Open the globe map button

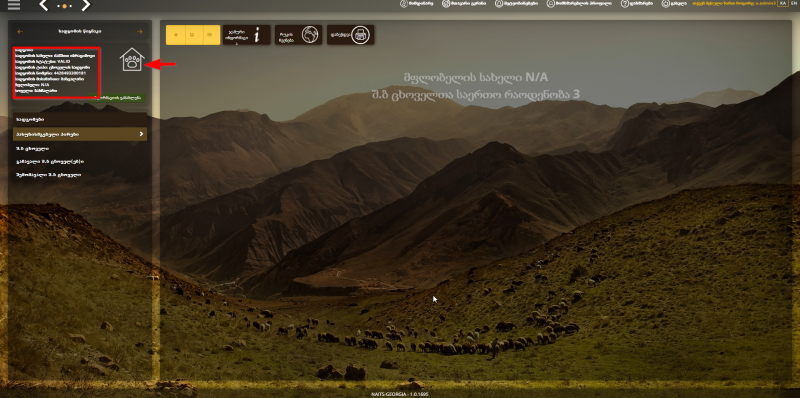pyautogui.click(x=298, y=35)
